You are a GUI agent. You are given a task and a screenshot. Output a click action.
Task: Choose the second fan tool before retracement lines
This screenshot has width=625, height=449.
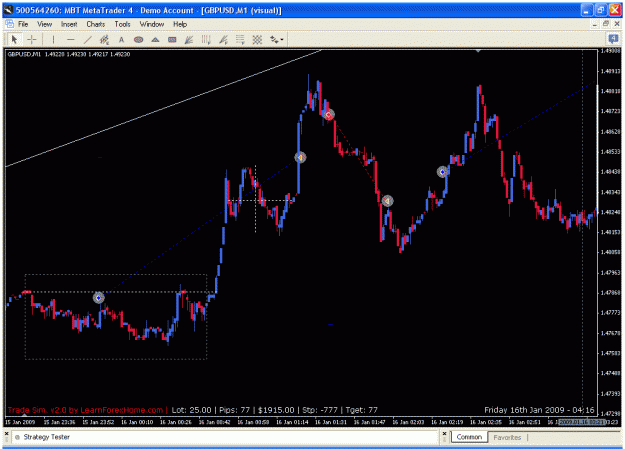[223, 39]
